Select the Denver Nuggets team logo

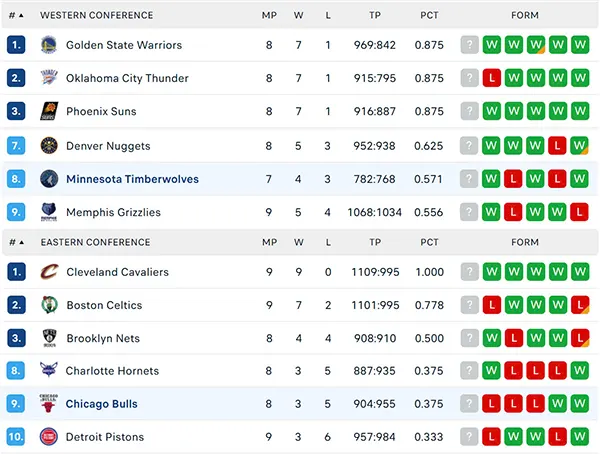point(49,146)
